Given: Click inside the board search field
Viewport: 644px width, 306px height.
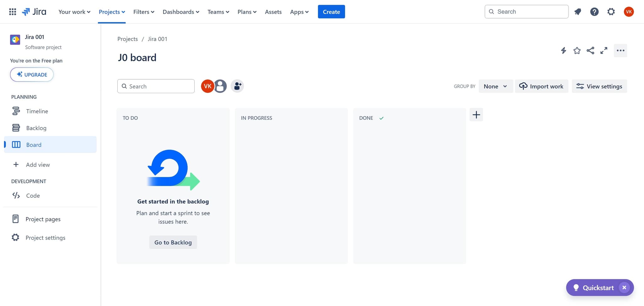Looking at the screenshot, I should 156,86.
